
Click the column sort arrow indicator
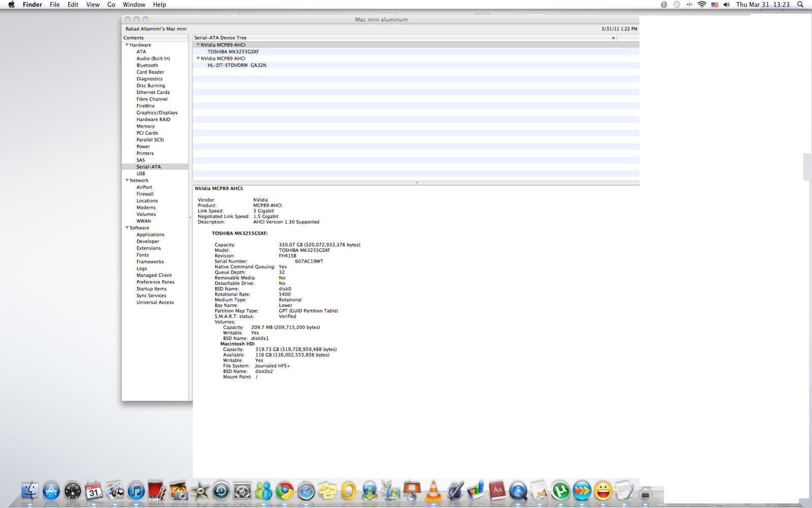coord(613,38)
